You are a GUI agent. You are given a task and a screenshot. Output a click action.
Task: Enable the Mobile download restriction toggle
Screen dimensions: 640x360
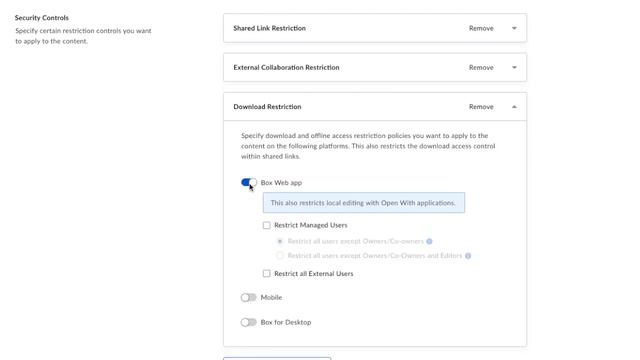click(249, 298)
